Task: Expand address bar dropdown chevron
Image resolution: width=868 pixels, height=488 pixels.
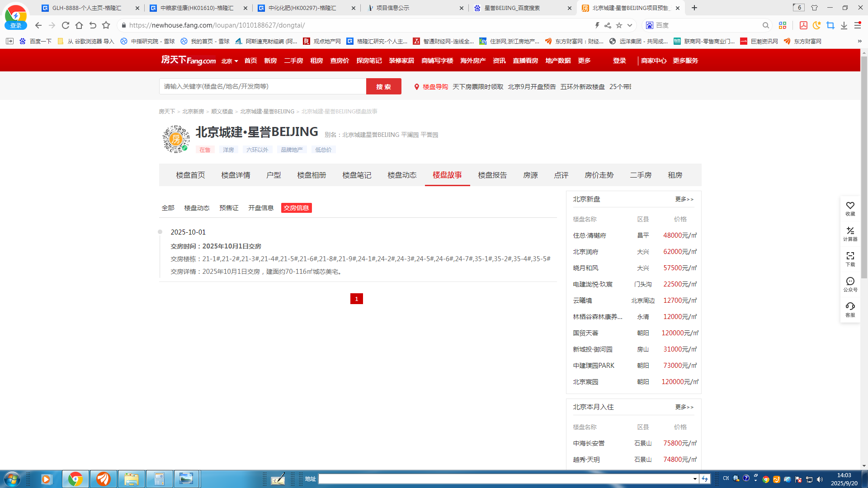Action: 630,25
